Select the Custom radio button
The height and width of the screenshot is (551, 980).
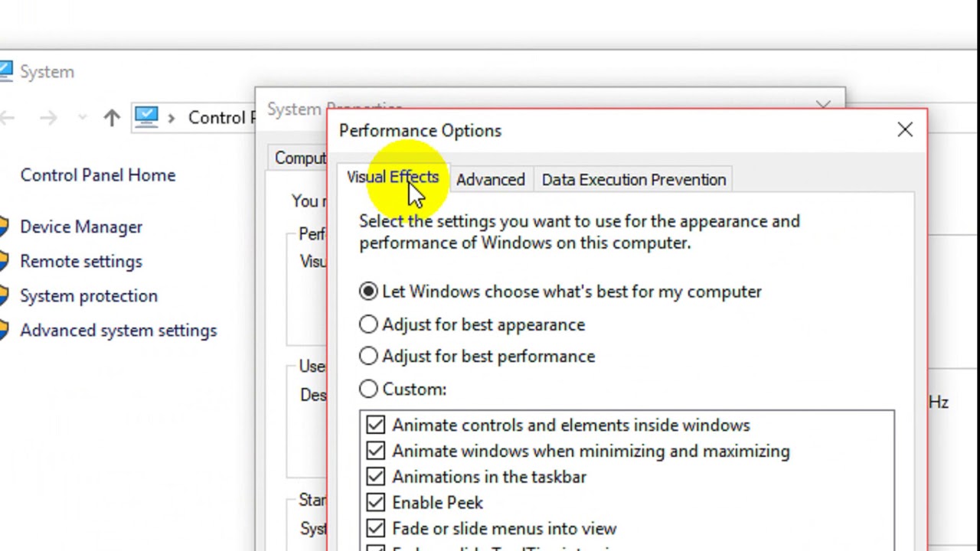tap(369, 389)
